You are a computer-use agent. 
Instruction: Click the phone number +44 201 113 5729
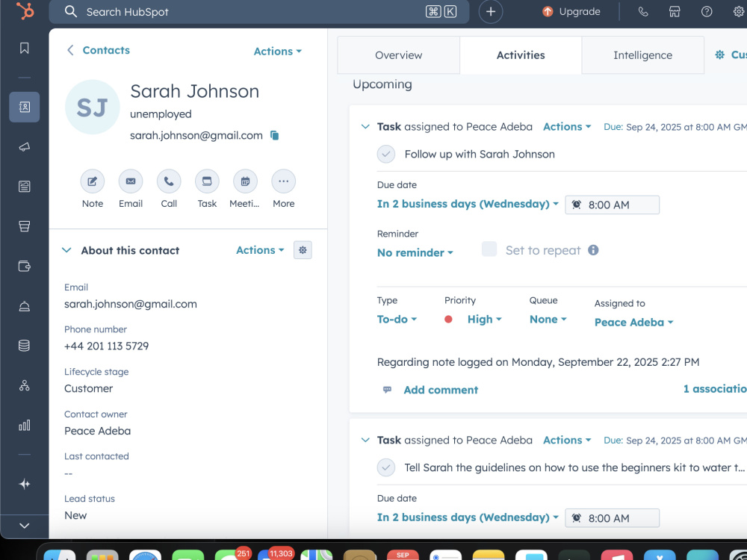[106, 346]
